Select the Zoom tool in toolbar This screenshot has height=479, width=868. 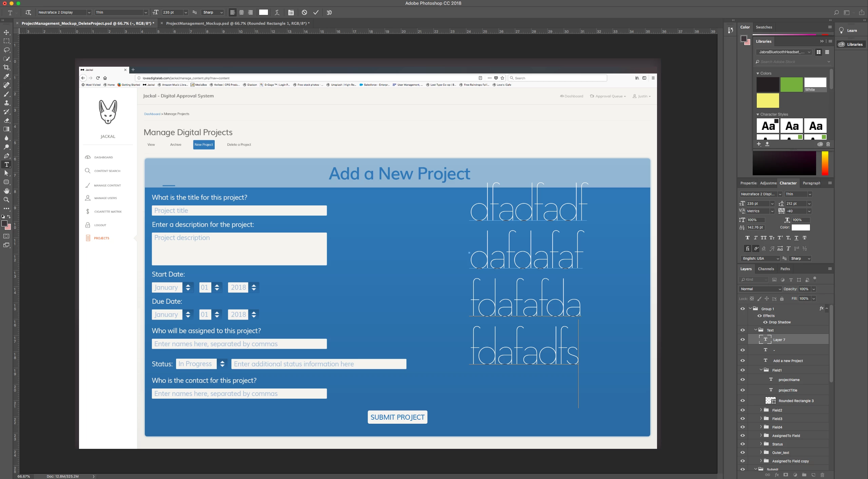[6, 200]
